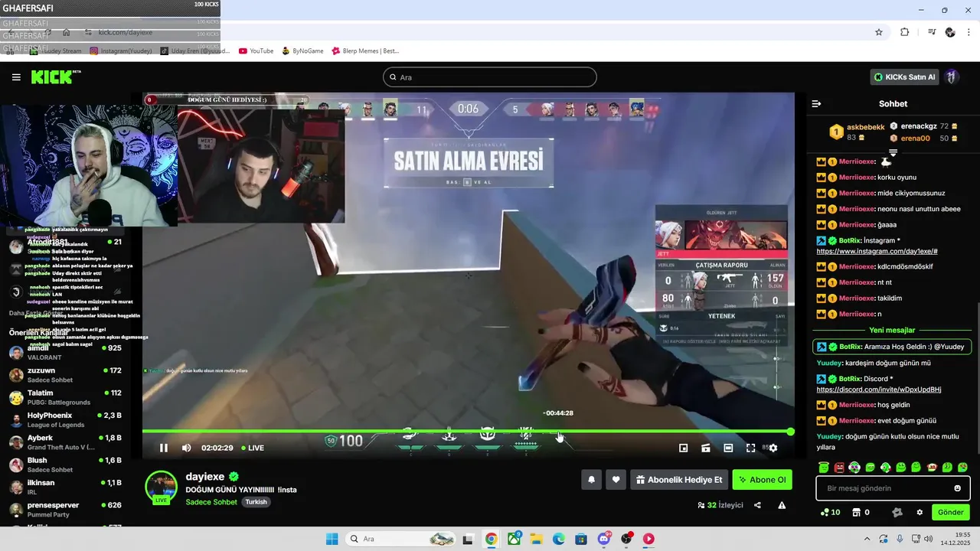This screenshot has width=980, height=551.
Task: Insert the red angry emote
Action: 839,467
